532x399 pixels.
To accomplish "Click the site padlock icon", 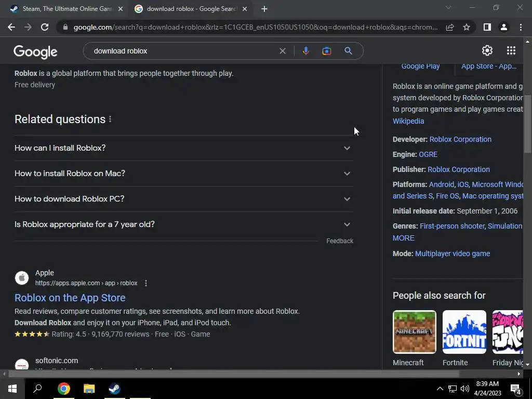I will [65, 27].
